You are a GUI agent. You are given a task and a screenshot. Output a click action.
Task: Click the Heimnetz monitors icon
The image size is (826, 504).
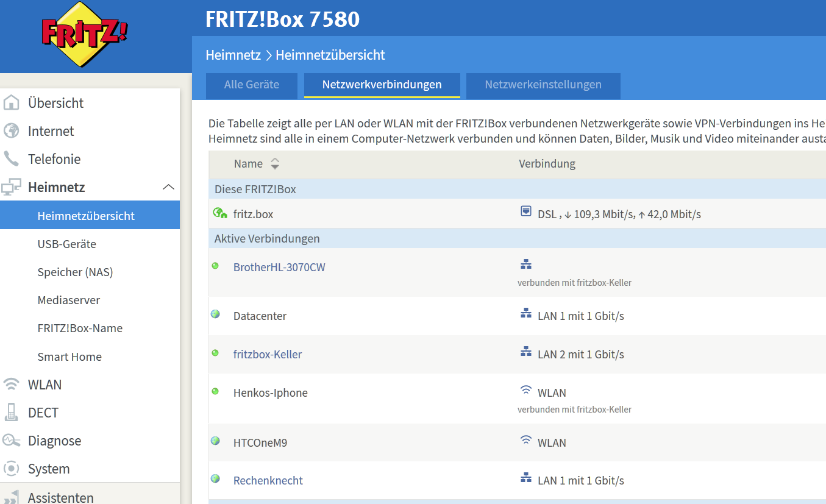coord(12,187)
